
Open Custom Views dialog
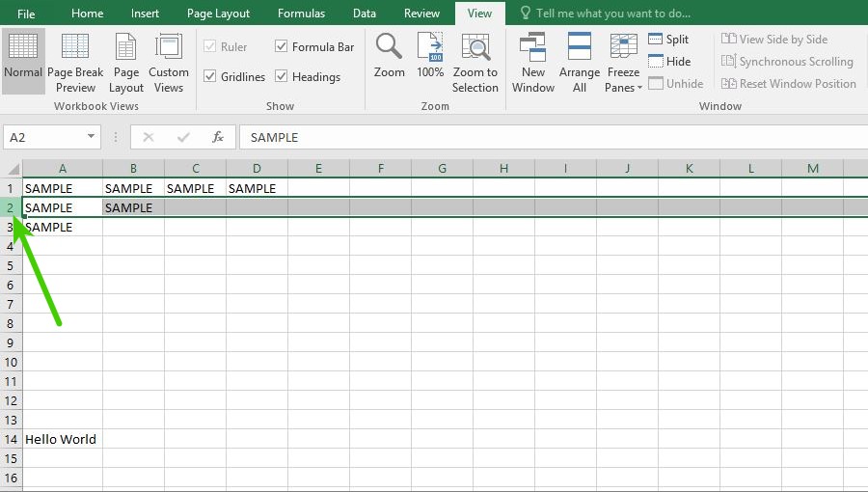168,63
